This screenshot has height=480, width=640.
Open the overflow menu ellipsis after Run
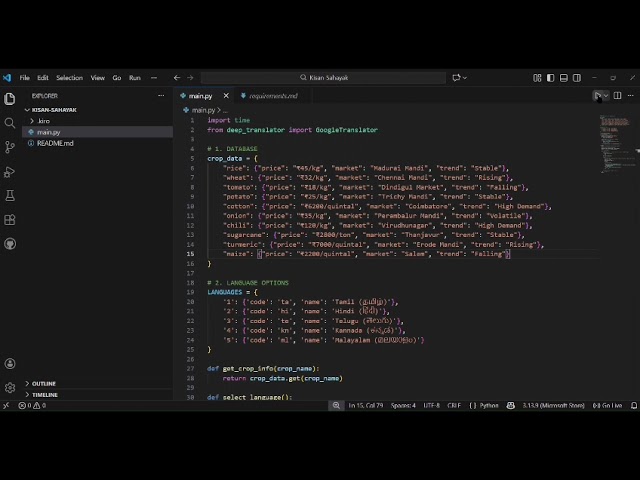pos(154,78)
